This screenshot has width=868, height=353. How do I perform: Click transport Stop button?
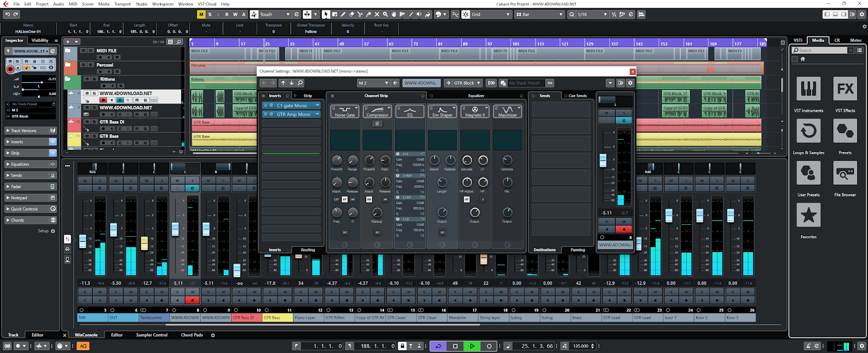click(455, 346)
